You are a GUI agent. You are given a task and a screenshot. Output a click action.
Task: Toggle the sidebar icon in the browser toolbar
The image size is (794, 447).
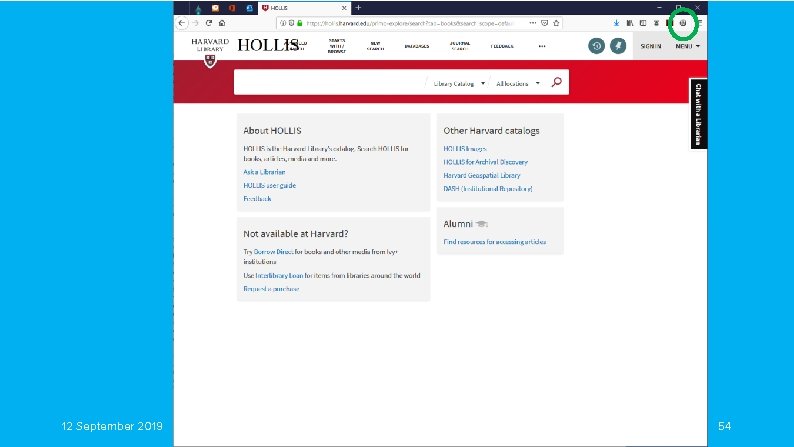click(x=643, y=23)
